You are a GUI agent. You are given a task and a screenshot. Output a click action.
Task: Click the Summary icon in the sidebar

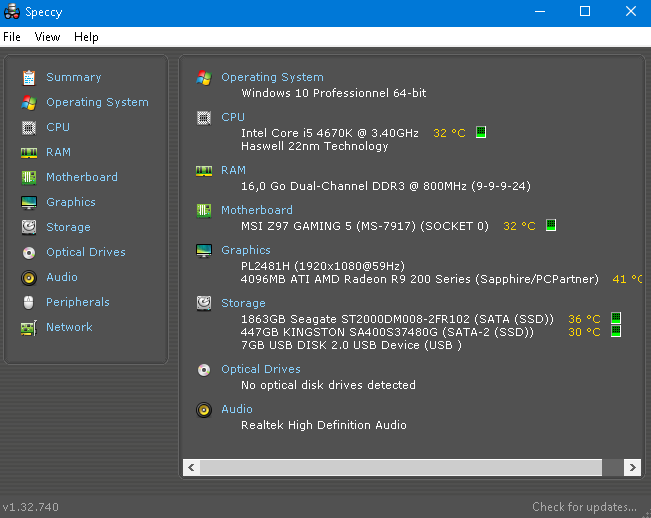pos(28,77)
